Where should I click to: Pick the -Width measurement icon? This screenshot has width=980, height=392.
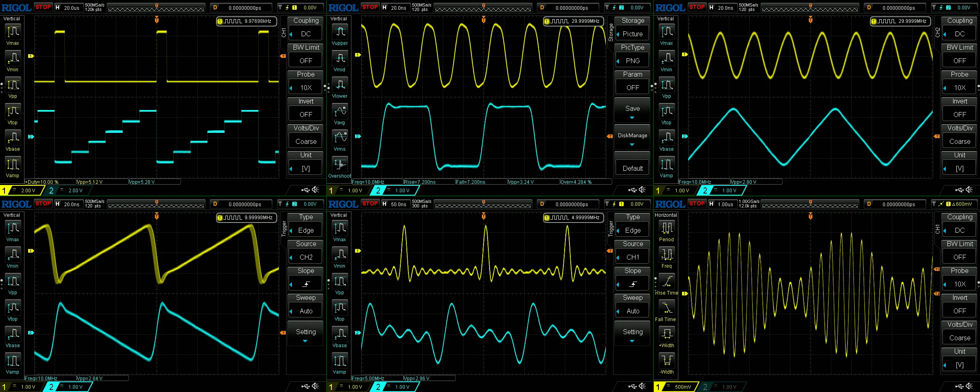click(667, 361)
